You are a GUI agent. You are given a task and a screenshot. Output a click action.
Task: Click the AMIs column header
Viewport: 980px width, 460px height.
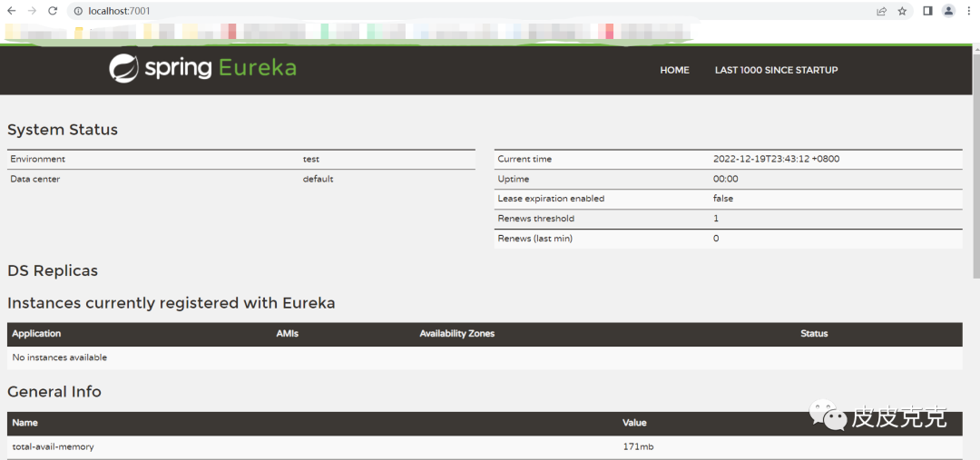tap(288, 334)
